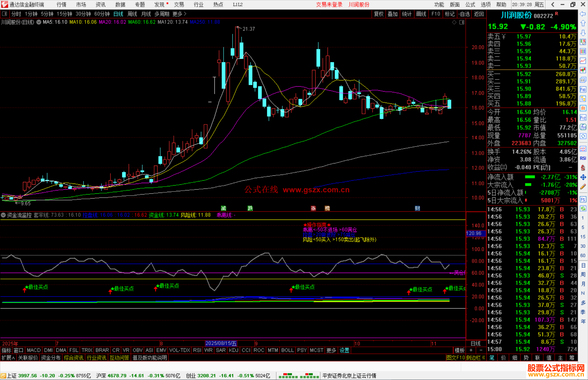
Task: Expand the 扩展 panel at bottom left
Action: pyautogui.click(x=8, y=358)
